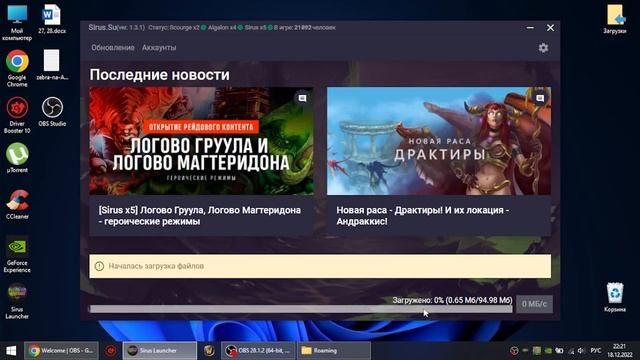Open comments icon on Драктиры news card
The height and width of the screenshot is (360, 640).
tap(540, 98)
